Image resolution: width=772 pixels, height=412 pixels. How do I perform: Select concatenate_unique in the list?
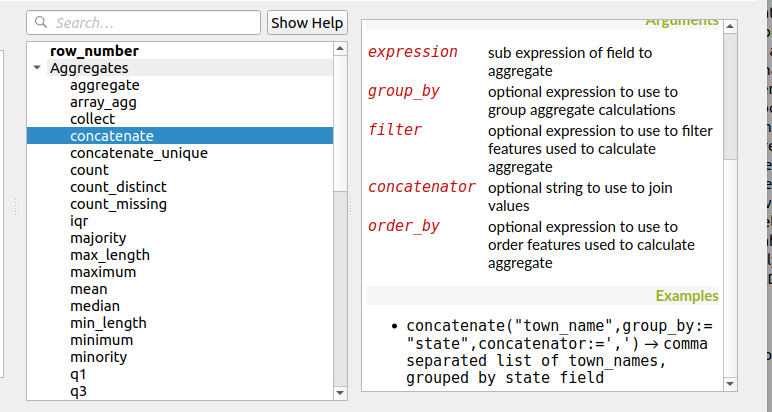pos(138,153)
